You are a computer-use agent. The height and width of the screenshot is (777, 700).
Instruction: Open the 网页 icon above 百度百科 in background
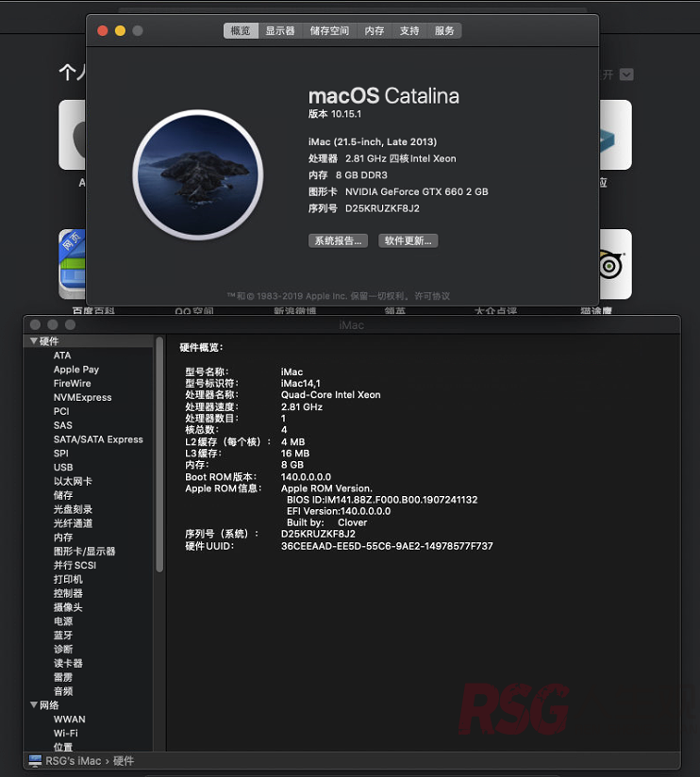point(73,264)
